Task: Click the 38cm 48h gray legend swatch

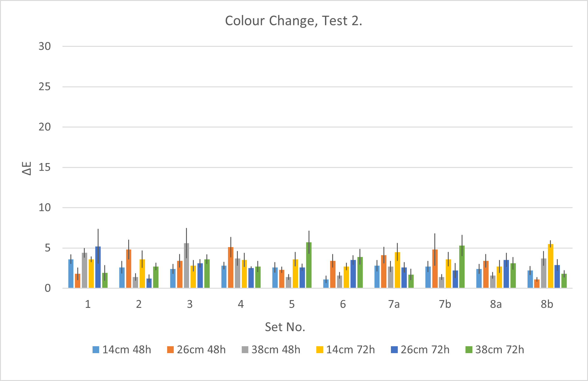Action: pos(245,350)
